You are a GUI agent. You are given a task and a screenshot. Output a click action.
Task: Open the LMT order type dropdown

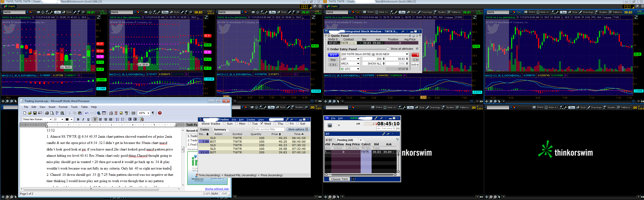[358, 59]
